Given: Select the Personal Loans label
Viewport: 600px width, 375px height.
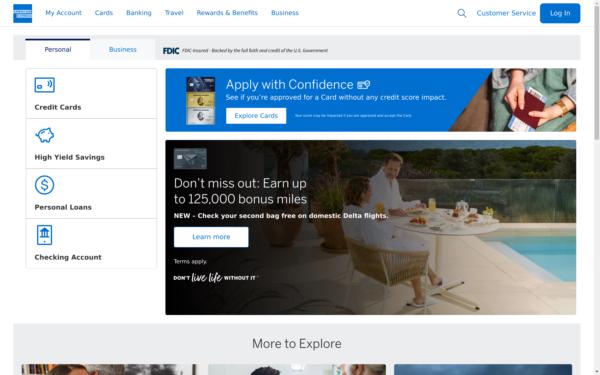Looking at the screenshot, I should pos(63,207).
